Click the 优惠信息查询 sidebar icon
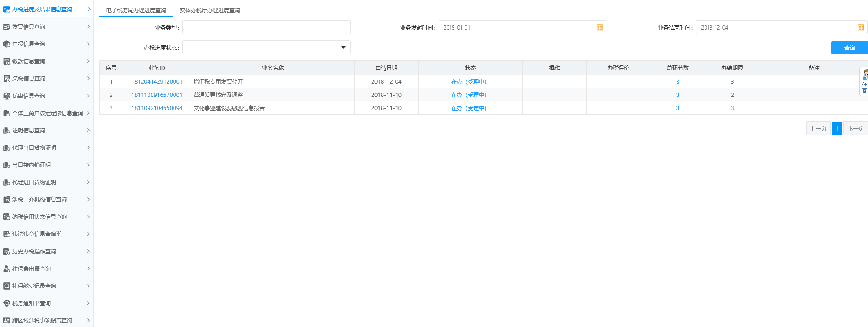Image resolution: width=868 pixels, height=327 pixels. pyautogui.click(x=6, y=96)
